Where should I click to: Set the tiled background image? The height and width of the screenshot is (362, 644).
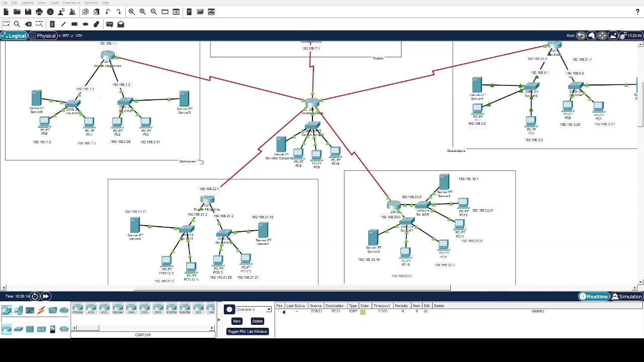click(x=613, y=36)
